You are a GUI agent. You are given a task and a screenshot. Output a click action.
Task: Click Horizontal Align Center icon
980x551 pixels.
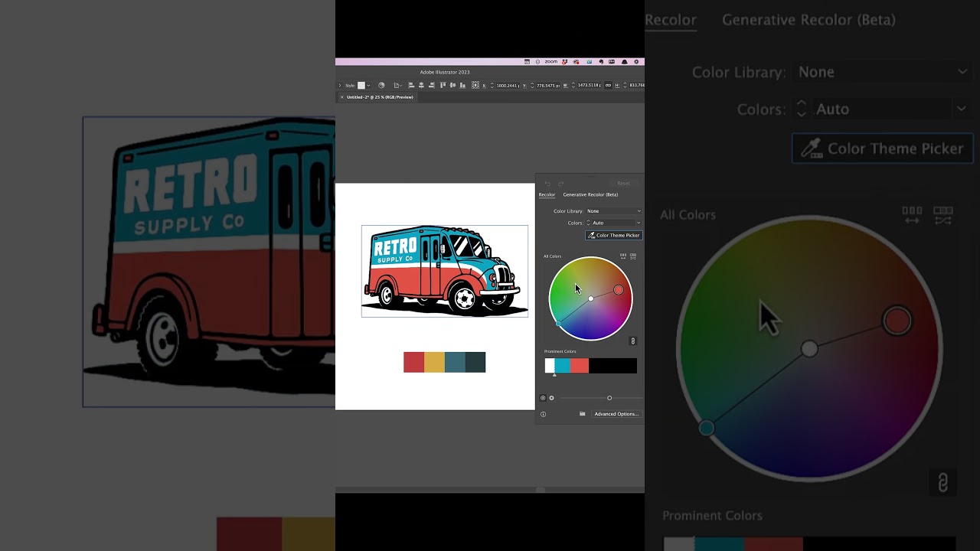tap(421, 86)
